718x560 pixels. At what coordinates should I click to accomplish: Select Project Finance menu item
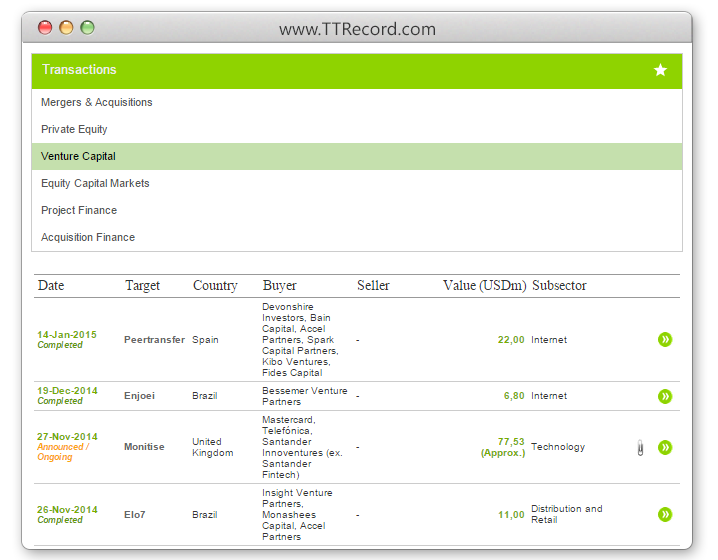pyautogui.click(x=357, y=210)
